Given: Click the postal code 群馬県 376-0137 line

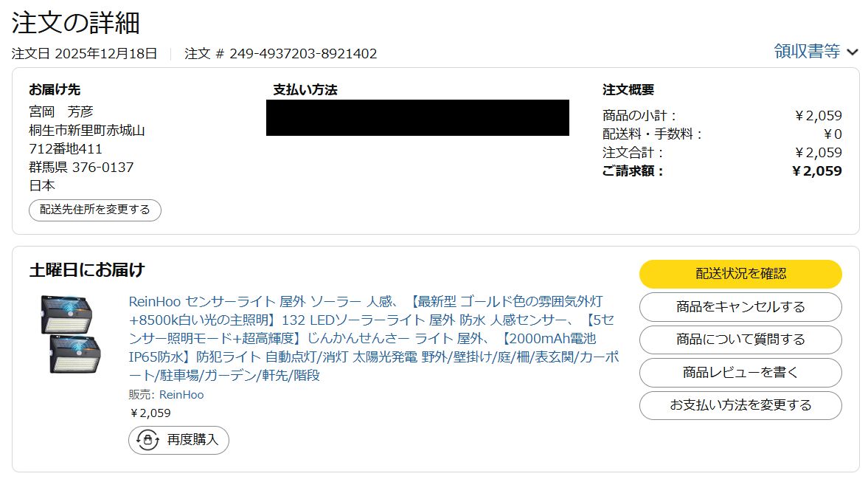Looking at the screenshot, I should [81, 168].
